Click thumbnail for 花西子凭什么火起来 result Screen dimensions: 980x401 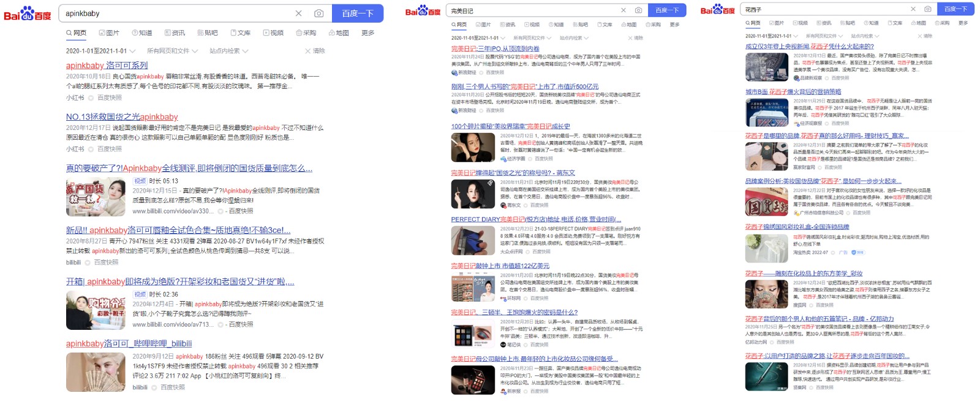tap(767, 67)
